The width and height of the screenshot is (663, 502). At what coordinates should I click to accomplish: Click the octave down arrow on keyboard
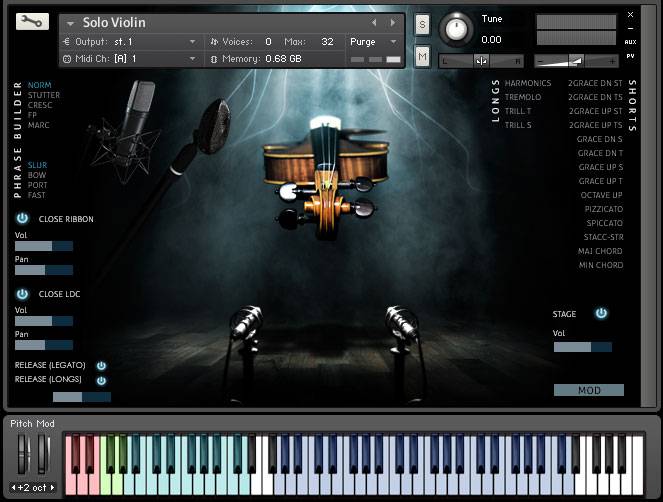coord(15,488)
